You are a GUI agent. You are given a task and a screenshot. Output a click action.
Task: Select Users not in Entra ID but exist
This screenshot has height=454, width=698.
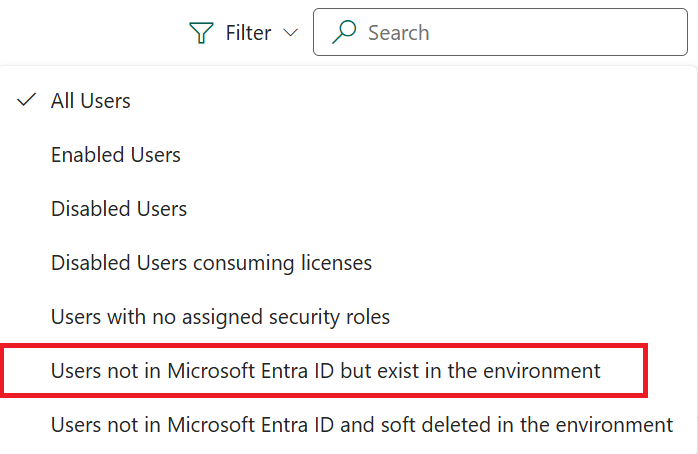point(326,371)
